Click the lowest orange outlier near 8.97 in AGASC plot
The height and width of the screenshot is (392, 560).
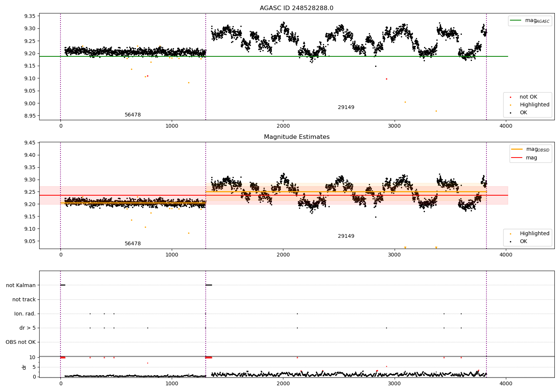click(436, 111)
